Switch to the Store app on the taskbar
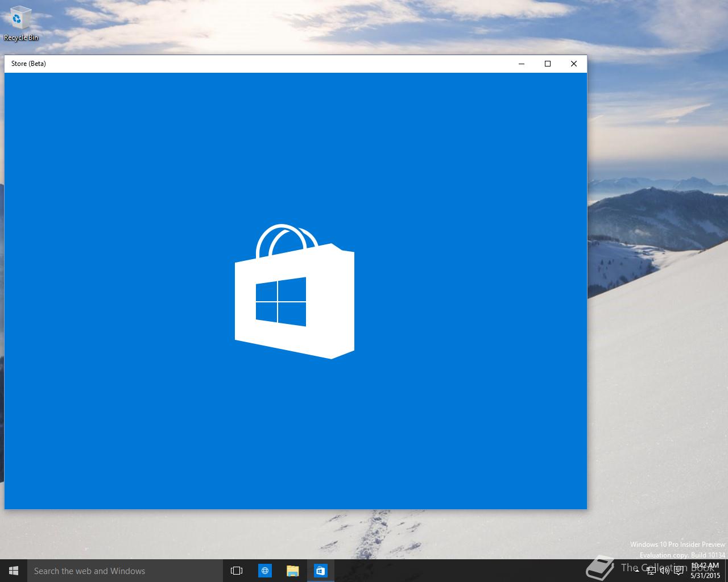Screen dimensions: 728x582 (321, 571)
